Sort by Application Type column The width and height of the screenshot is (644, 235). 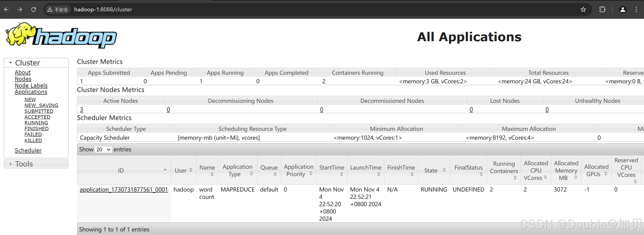(x=252, y=173)
